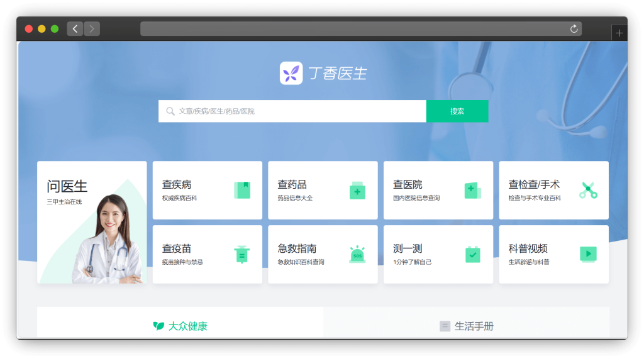
Task: Click the 测一测 checkmark clipboard icon
Action: pos(473,254)
